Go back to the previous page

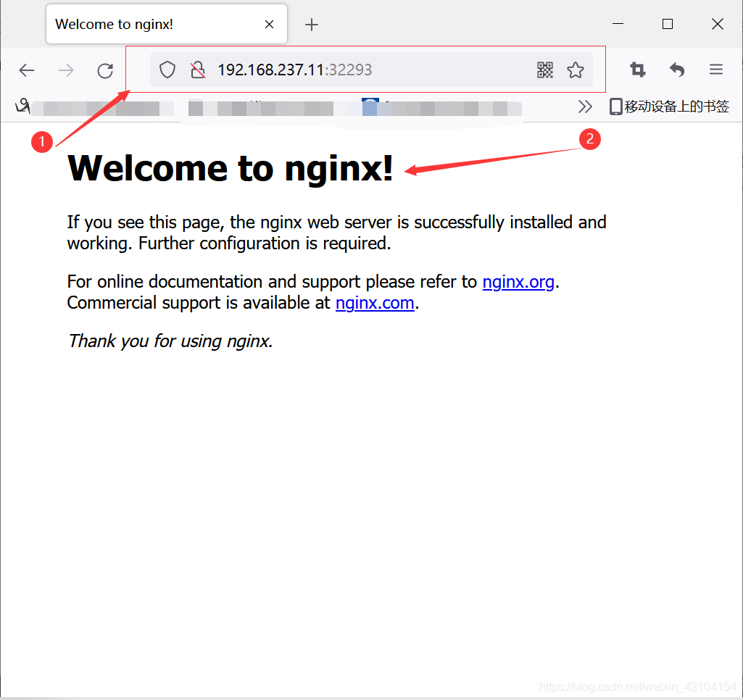(x=27, y=70)
